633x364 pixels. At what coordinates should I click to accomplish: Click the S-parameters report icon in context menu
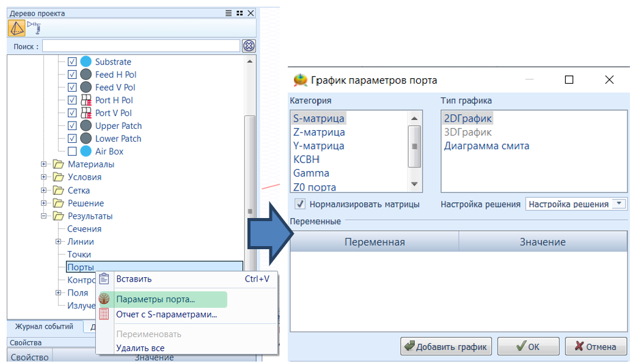104,315
